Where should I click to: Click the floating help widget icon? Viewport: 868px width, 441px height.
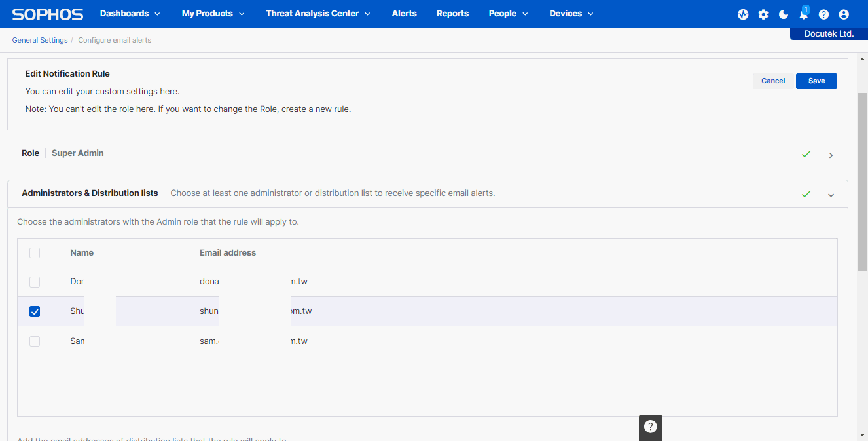pos(650,427)
